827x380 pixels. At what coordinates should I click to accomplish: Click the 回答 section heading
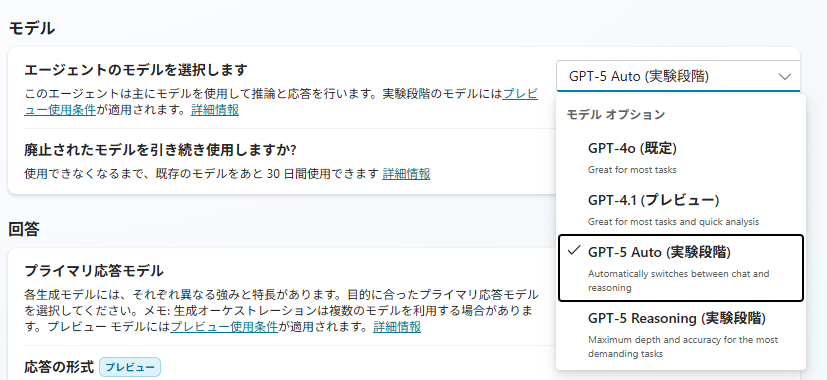[24, 229]
